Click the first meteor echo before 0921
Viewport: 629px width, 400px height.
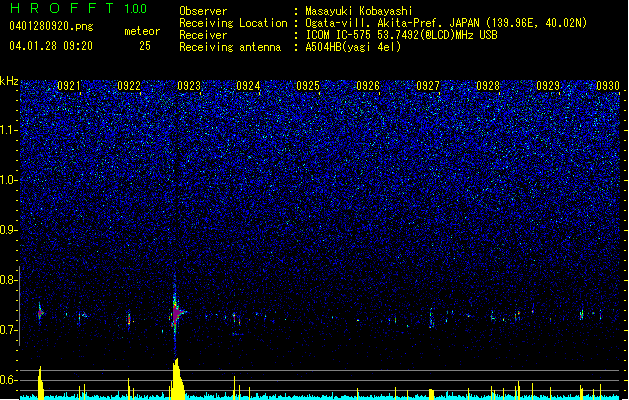[40, 313]
